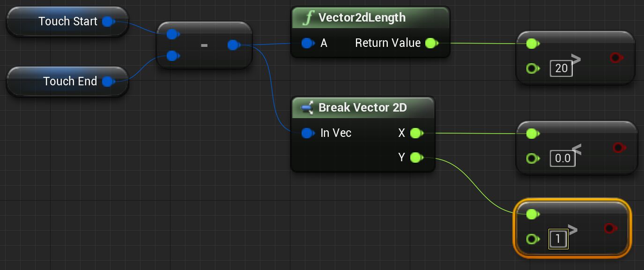Screen dimensions: 644x270
Task: Select the Break Vector 2D node title
Action: click(363, 108)
